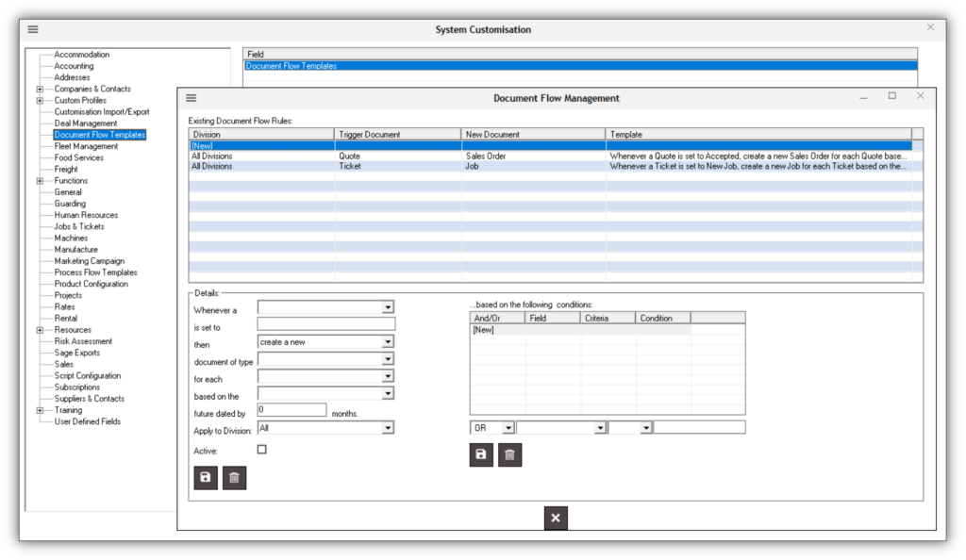Viewport: 966px width, 560px height.
Task: Select Marketing Campaign tree item
Action: pos(90,261)
